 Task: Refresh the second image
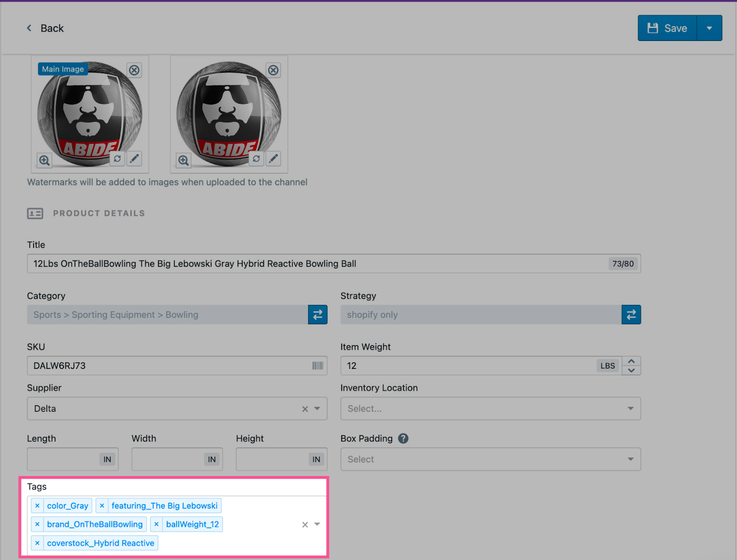point(257,158)
